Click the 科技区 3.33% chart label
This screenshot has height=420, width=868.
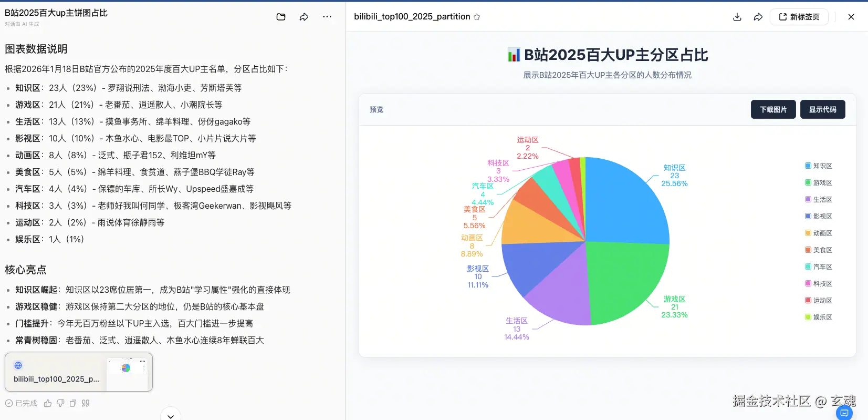click(498, 171)
